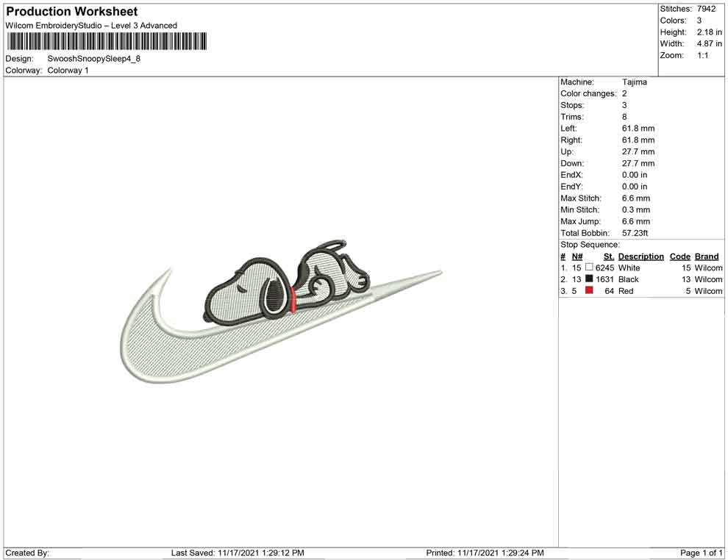The height and width of the screenshot is (560, 728).
Task: Click the Zoom value '1:1'
Action: (x=702, y=55)
